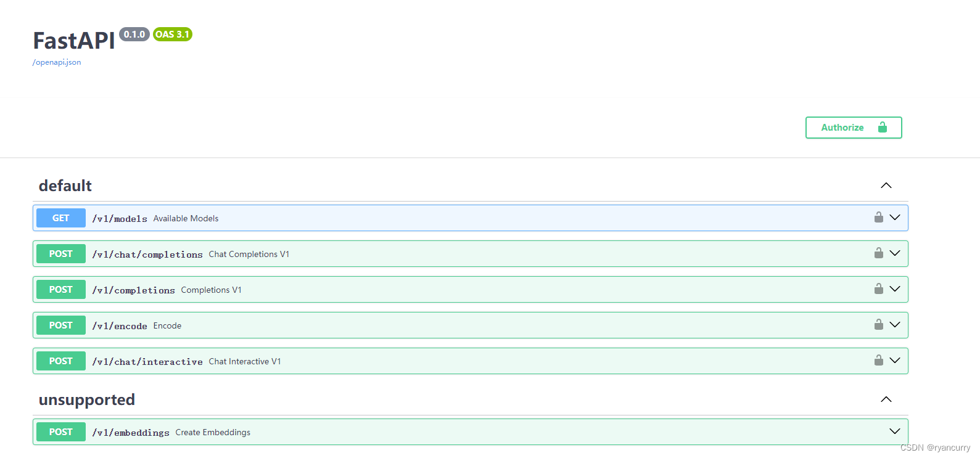Click lock icon on /v1/models row
This screenshot has height=458, width=980.
[x=879, y=217]
